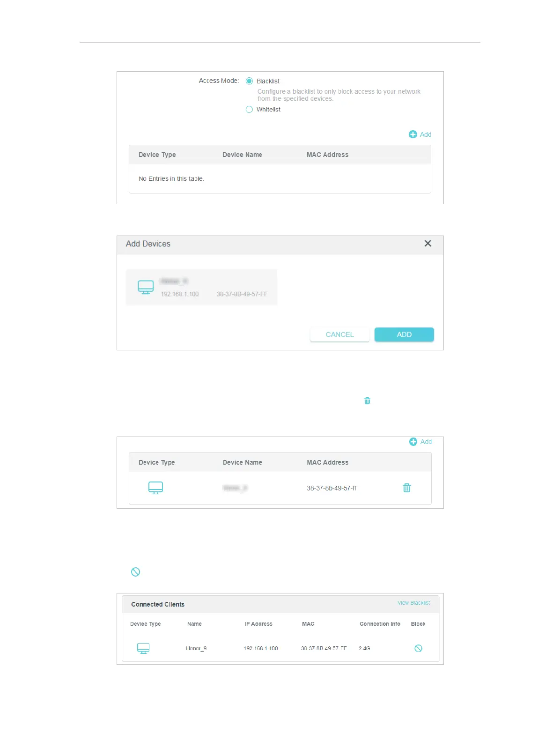Image resolution: width=560 pixels, height=741 pixels.
Task: Click the computer icon in Add Devices dialog
Action: click(x=146, y=287)
